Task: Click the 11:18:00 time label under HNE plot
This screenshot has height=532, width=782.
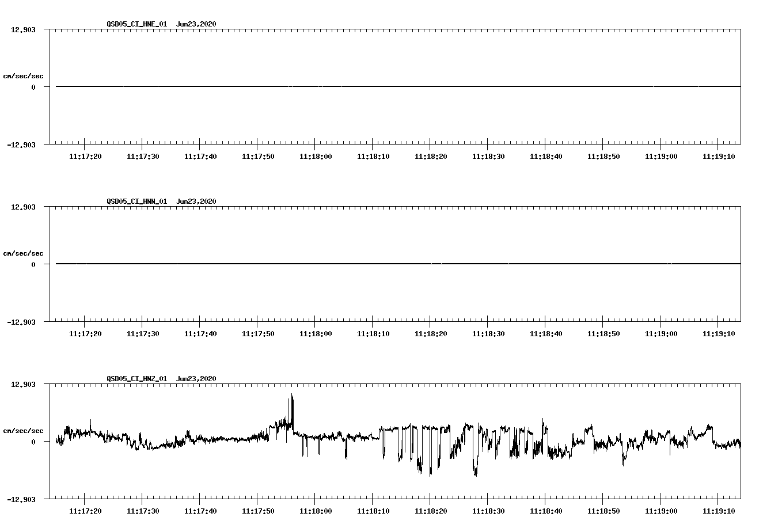Action: 316,157
